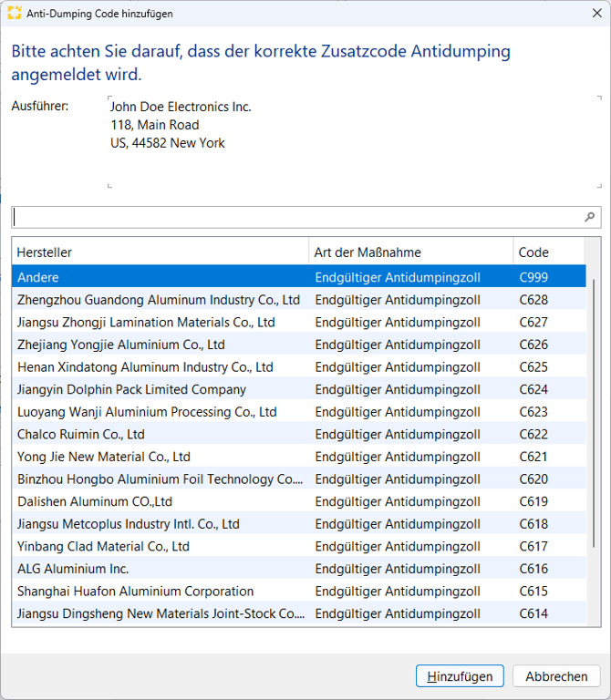Screen dimensions: 611x700
Task: Close the Anti-Dumping Code dialog
Action: click(x=596, y=13)
